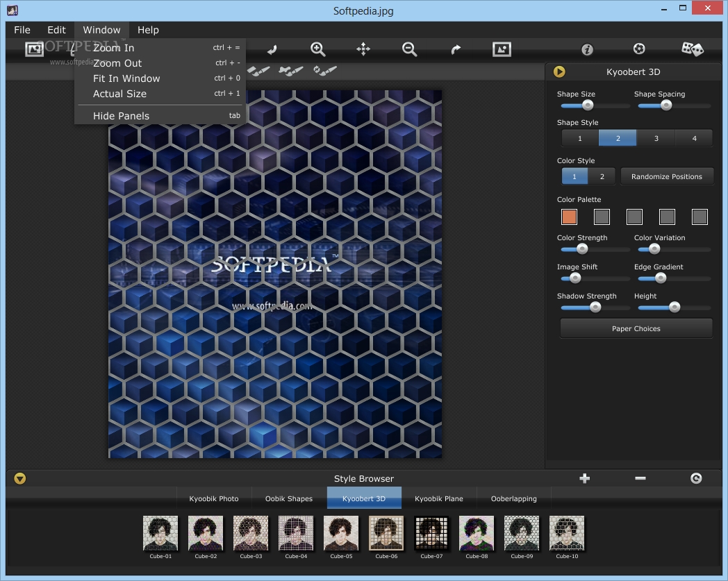This screenshot has width=728, height=581.
Task: Click the orange Color Palette swatch
Action: [569, 217]
